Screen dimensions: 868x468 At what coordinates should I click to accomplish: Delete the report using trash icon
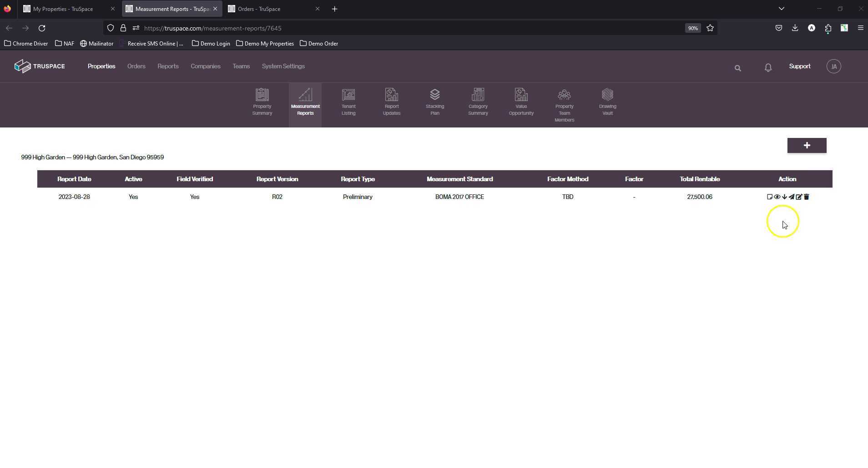(807, 197)
